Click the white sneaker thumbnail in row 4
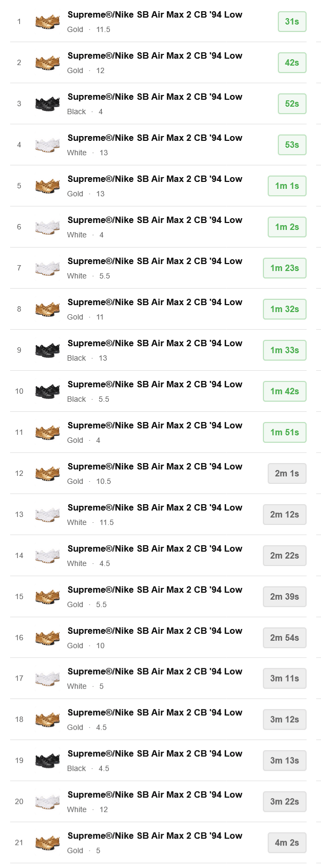This screenshot has height=868, width=321. tap(47, 145)
